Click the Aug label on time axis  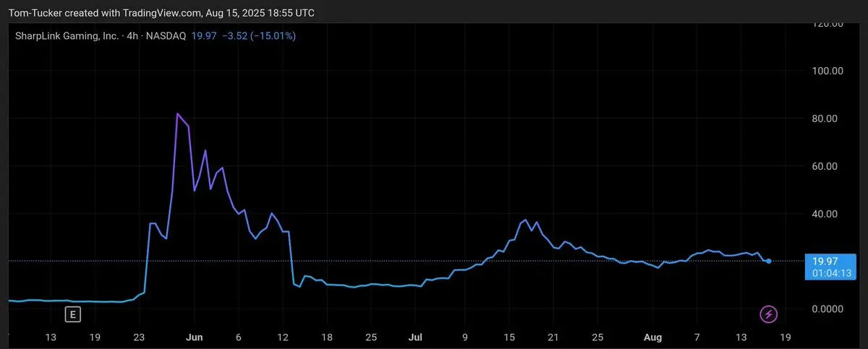(653, 337)
